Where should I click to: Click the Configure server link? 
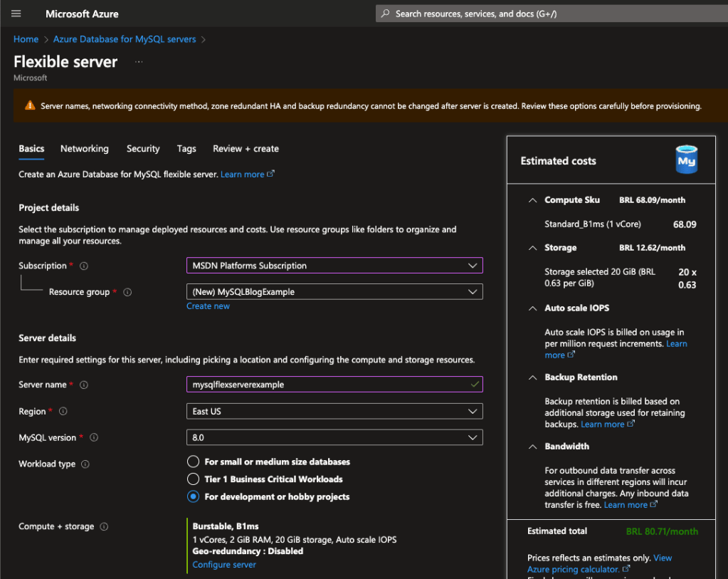224,565
